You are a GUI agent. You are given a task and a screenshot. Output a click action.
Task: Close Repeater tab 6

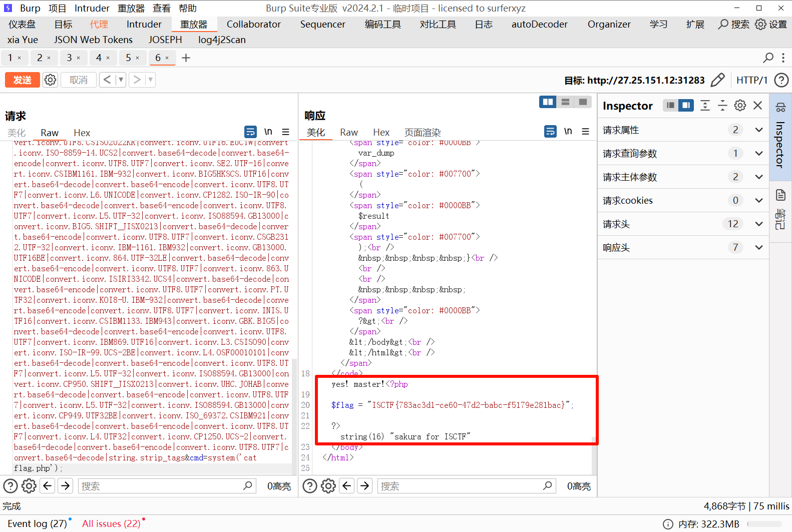167,58
